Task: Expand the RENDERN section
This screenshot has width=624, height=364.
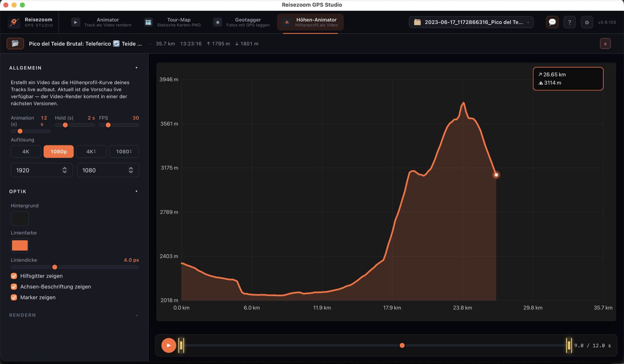Action: pos(137,315)
